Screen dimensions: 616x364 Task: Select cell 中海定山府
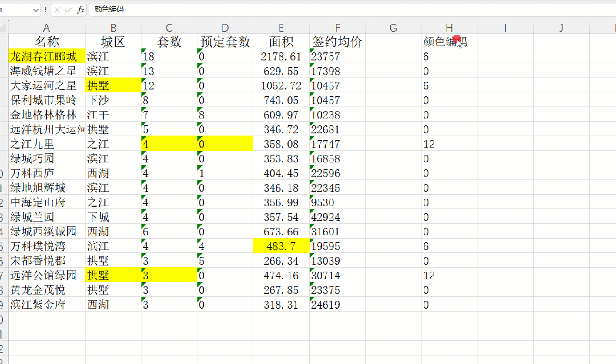point(47,202)
